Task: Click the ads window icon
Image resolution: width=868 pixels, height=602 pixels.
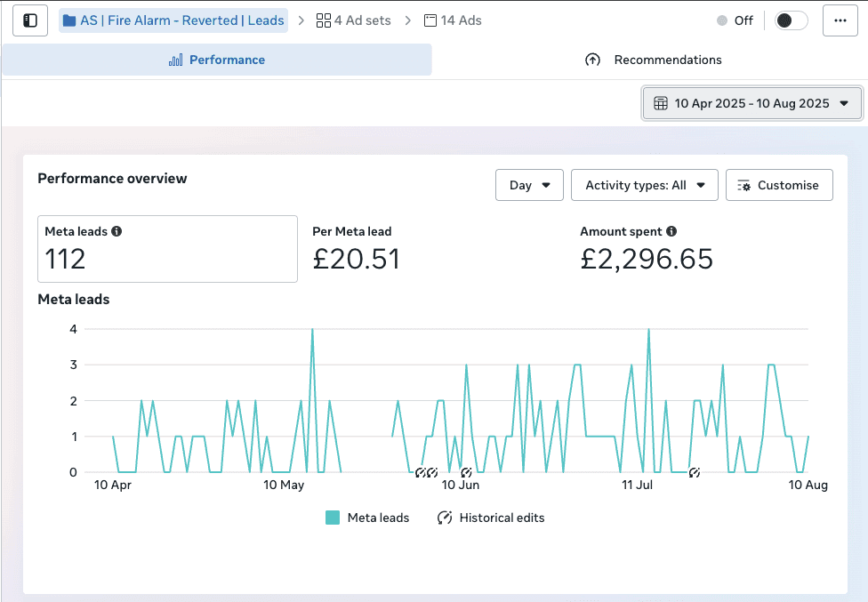Action: click(430, 20)
